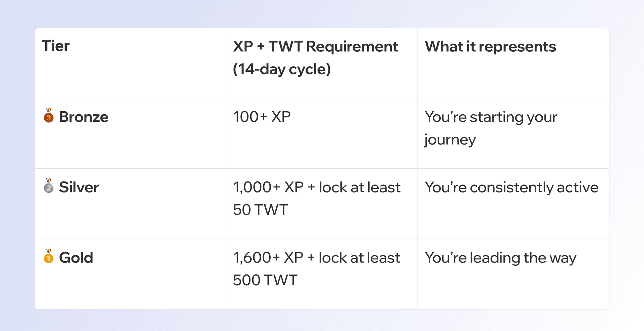The image size is (644, 331).
Task: Click the 'Silver' tier label
Action: [79, 187]
